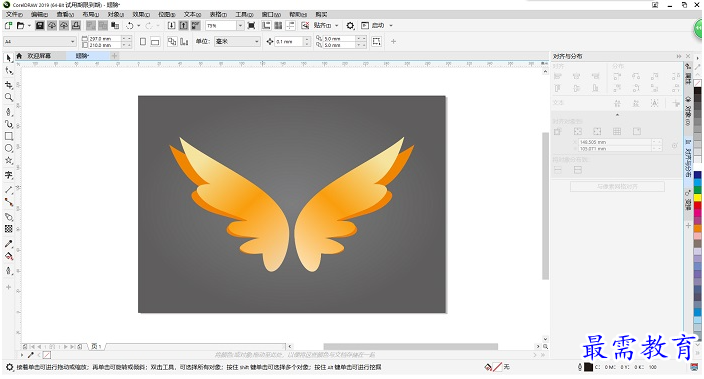Click the black palette swatch
Image resolution: width=704 pixels, height=379 pixels.
pyautogui.click(x=698, y=91)
